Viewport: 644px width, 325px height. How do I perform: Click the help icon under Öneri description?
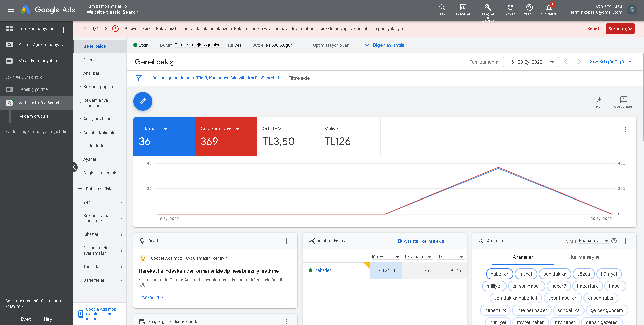tap(143, 285)
